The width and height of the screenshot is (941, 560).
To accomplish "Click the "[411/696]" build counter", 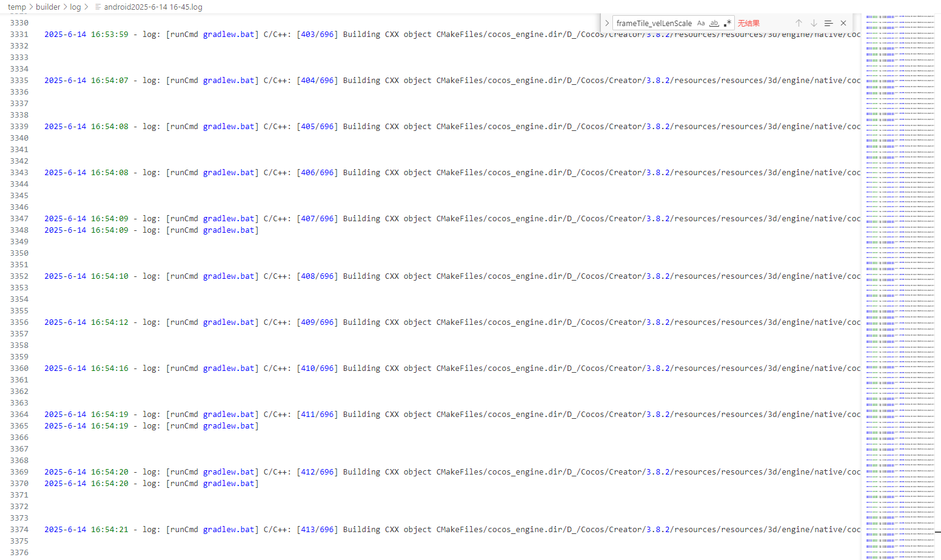I will [x=318, y=415].
